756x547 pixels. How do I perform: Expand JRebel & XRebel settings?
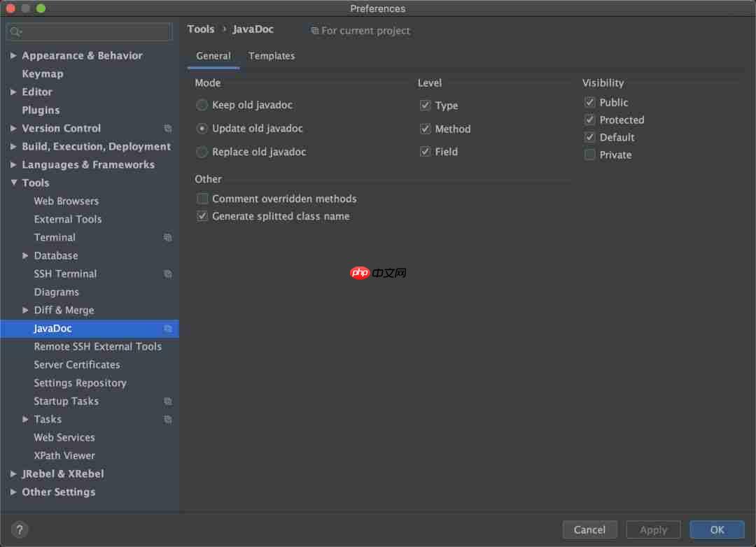pos(13,474)
